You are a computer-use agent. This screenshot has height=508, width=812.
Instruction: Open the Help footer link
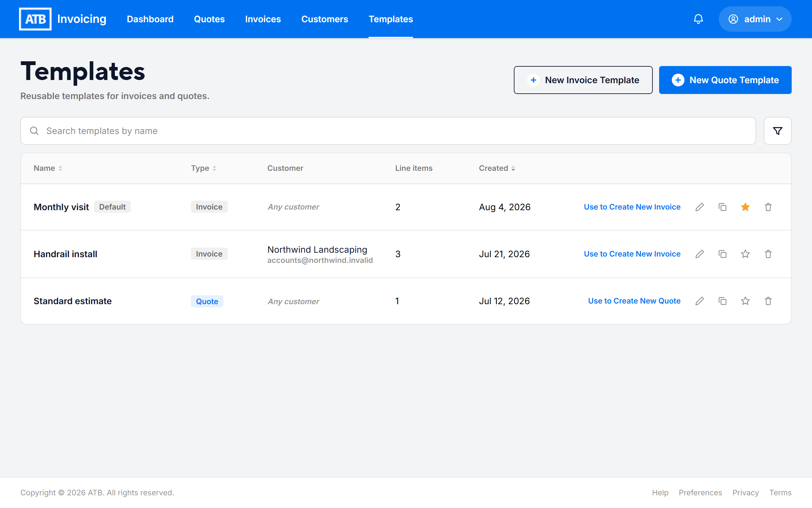pos(660,492)
